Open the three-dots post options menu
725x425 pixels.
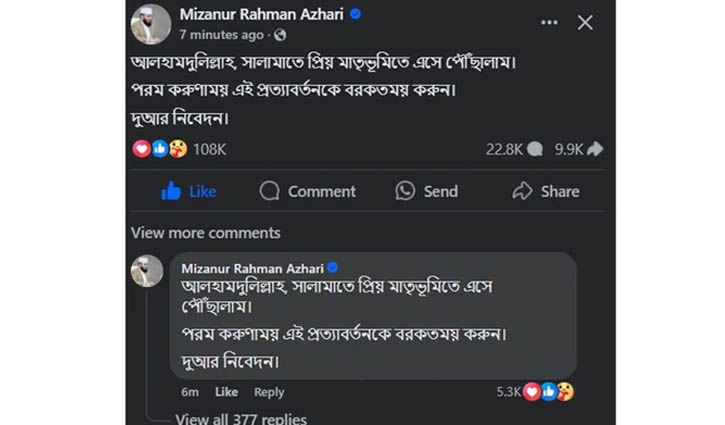click(x=549, y=21)
